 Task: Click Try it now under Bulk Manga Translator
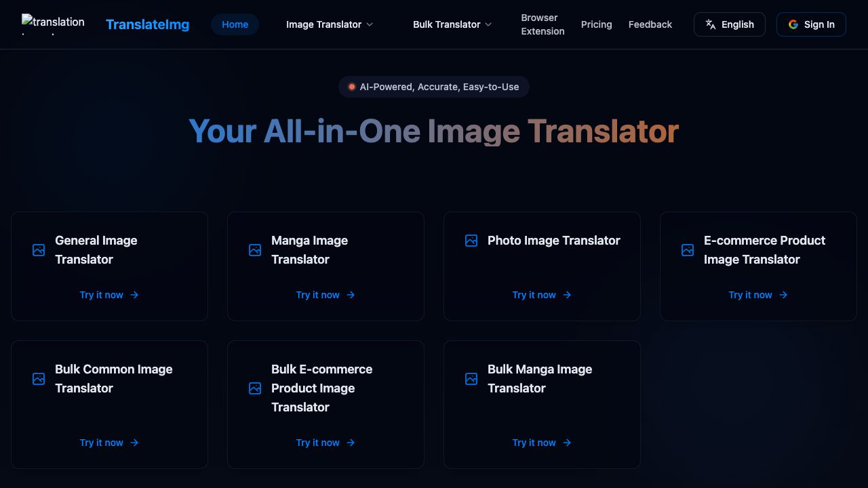[541, 443]
